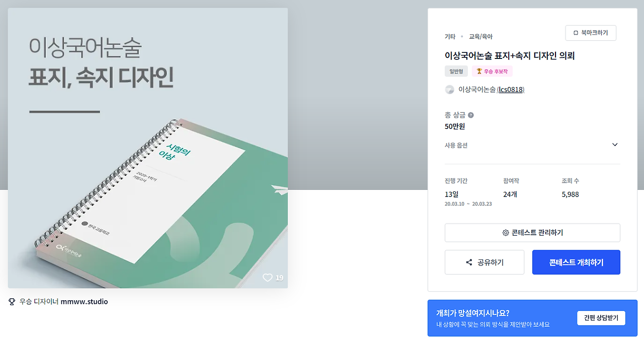Click the 콘테스트 관리하기 button
The image size is (644, 339).
tap(532, 233)
